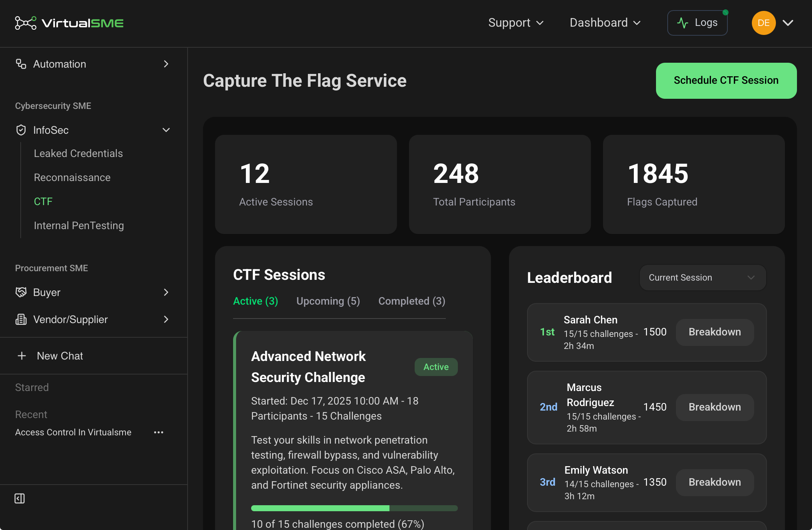Click the Flags Captured stat card

coord(694,184)
